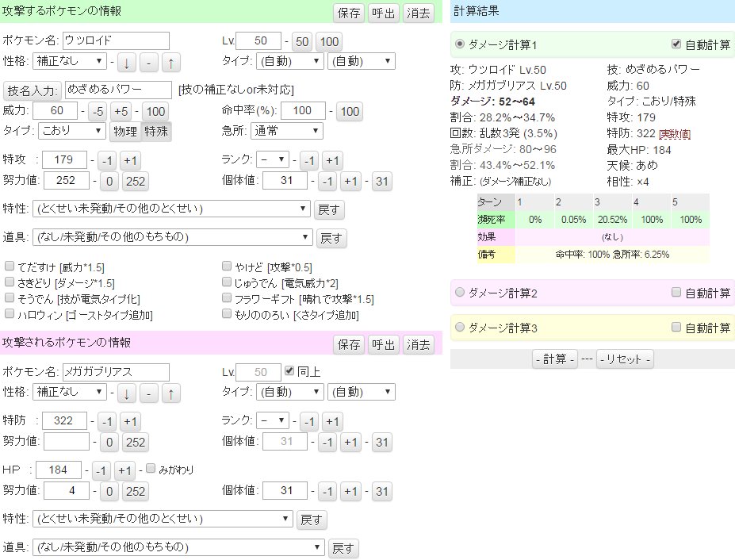Select 物理 move category
Screen dimensions: 735x560
tap(125, 132)
